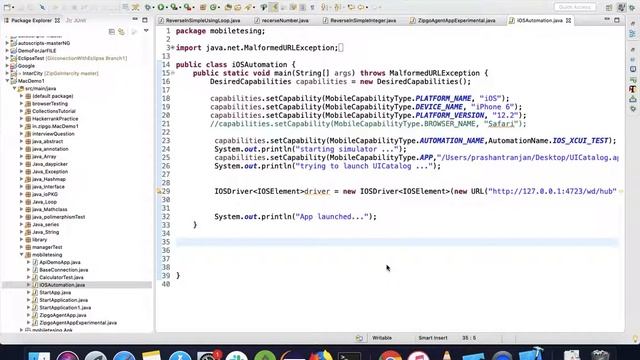Click the Quick Access search field
This screenshot has height=360, width=640.
tap(575, 7)
